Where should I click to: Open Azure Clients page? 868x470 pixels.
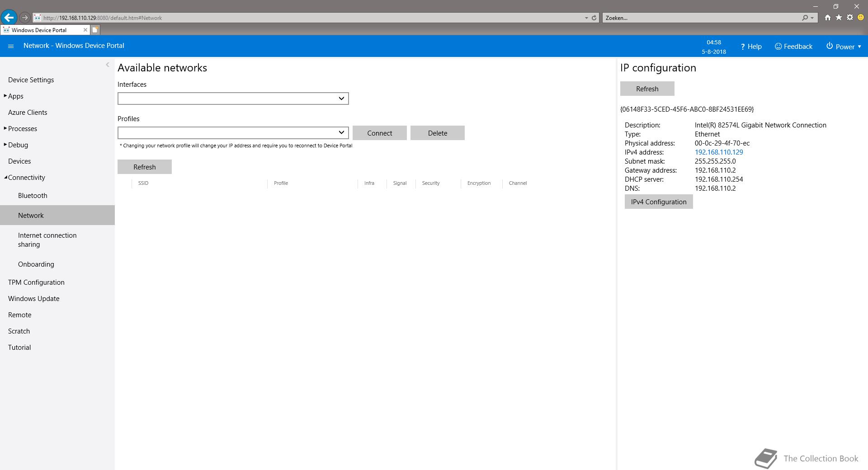pos(28,113)
